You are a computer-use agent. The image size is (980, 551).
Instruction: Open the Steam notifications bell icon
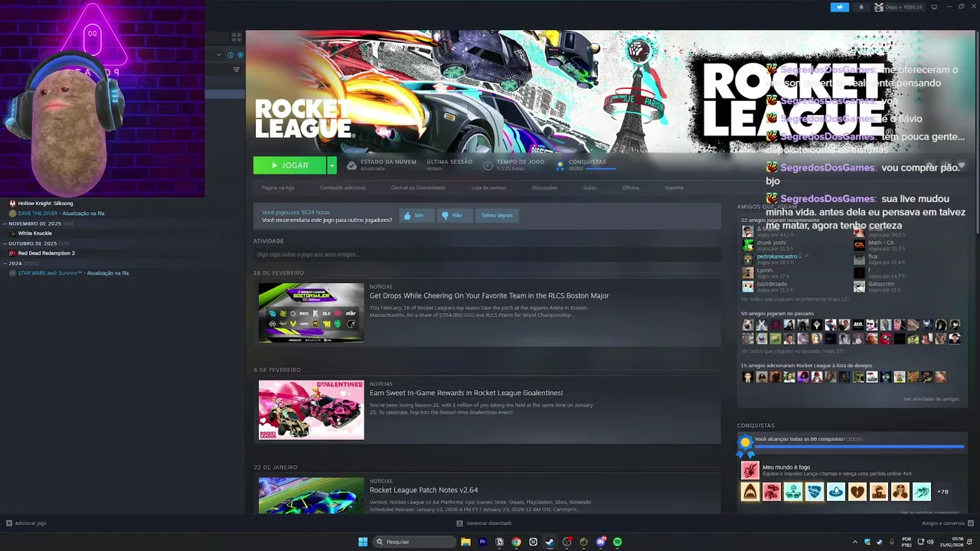(861, 7)
